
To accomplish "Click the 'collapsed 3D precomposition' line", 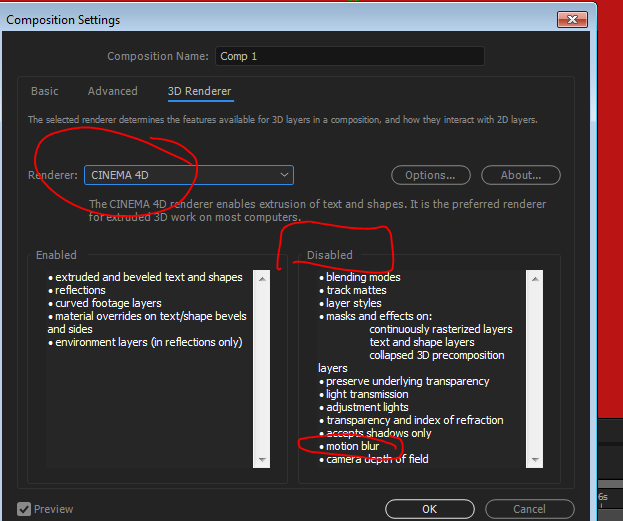I will pyautogui.click(x=437, y=355).
